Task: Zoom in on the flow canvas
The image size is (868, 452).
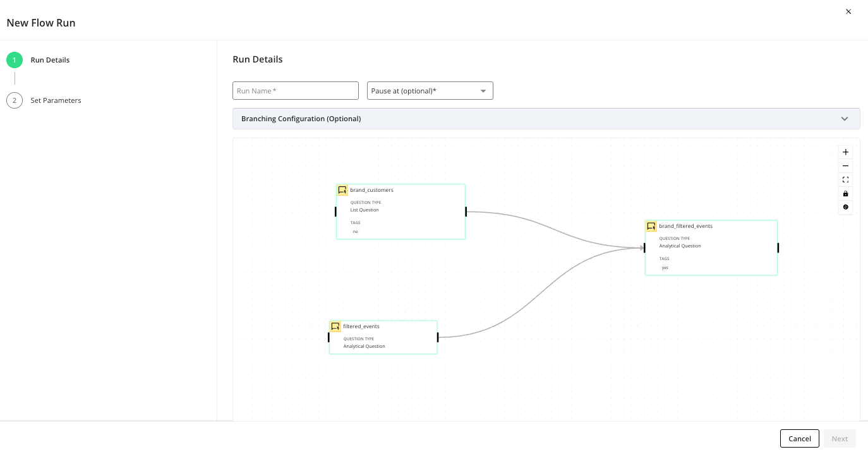Action: point(845,152)
